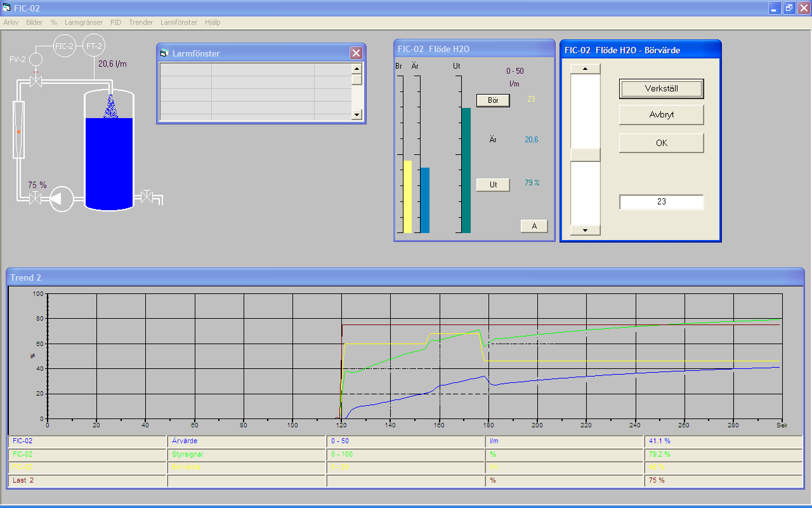The height and width of the screenshot is (508, 812).
Task: Open the PID menu
Action: [115, 22]
